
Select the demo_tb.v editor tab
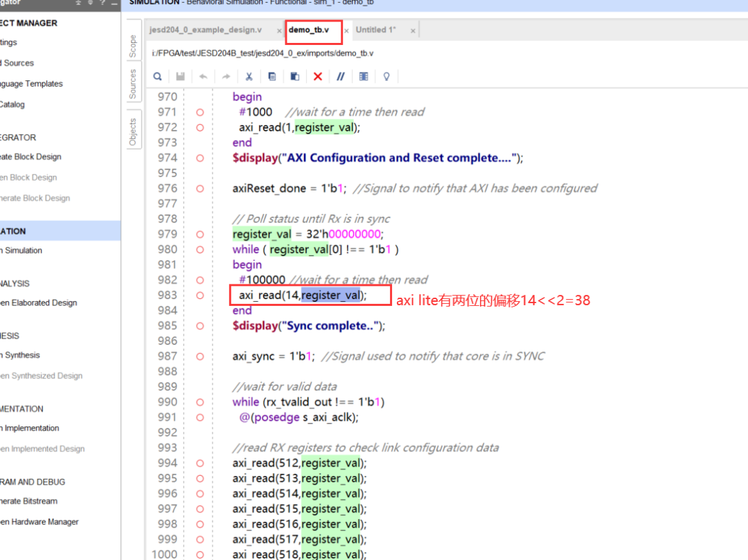pyautogui.click(x=309, y=30)
